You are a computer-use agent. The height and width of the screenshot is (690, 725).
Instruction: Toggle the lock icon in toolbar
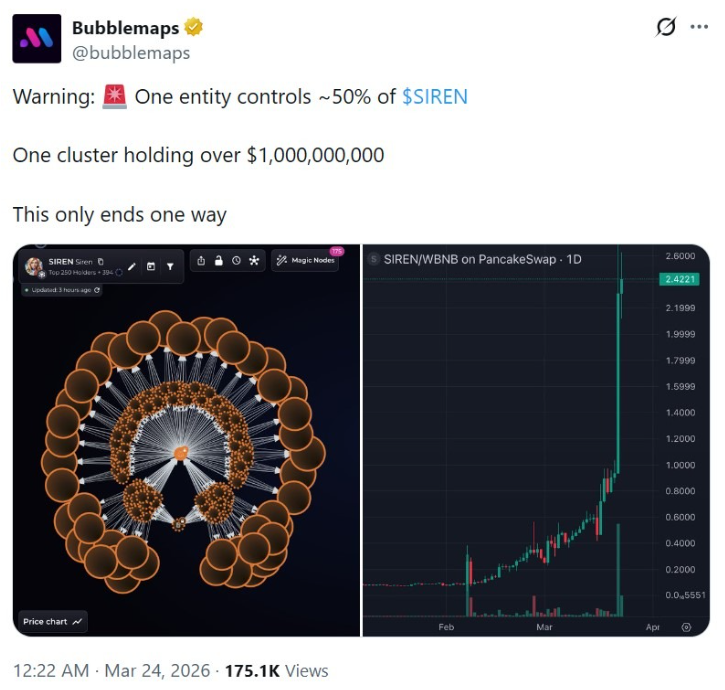(x=218, y=261)
